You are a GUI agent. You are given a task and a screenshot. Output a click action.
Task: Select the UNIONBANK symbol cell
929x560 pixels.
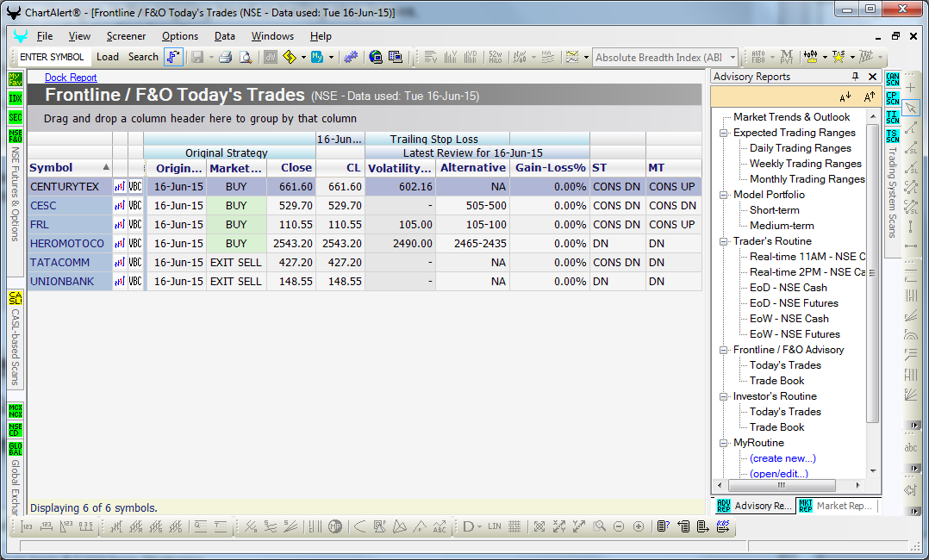pos(69,282)
